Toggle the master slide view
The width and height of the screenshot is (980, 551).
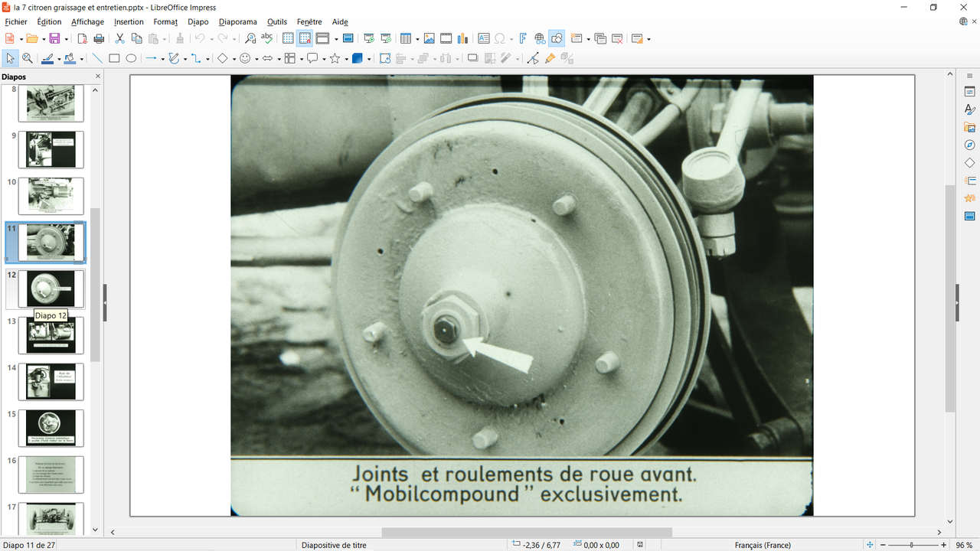(348, 38)
